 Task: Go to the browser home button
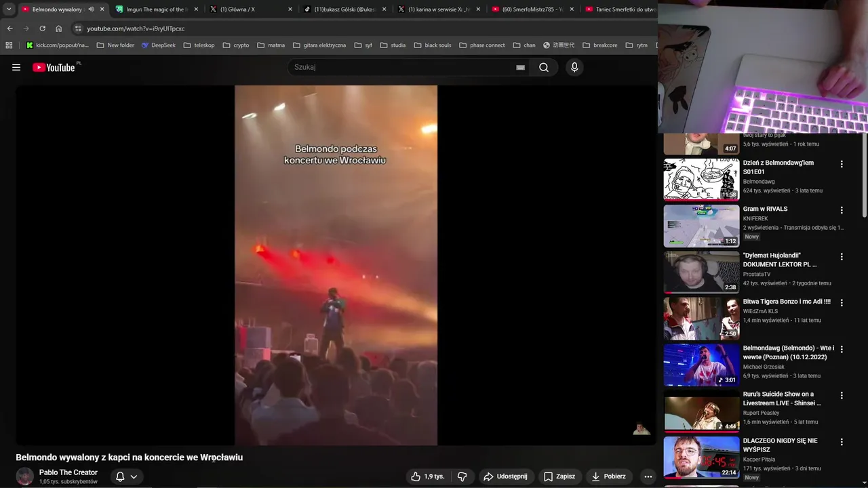pyautogui.click(x=58, y=28)
